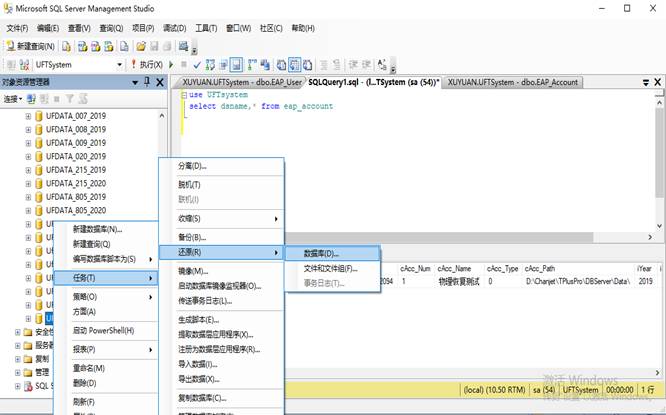Viewport: 666px width, 415px height.
Task: Close the 对象资源管理器 panel
Action: [x=160, y=82]
